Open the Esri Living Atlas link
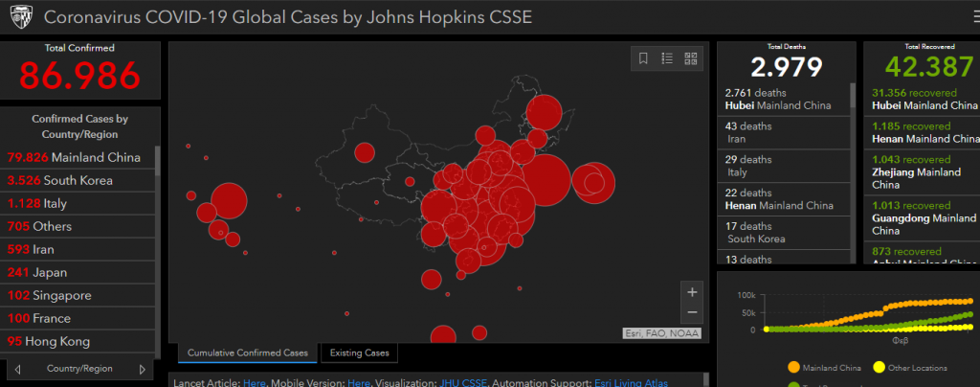Image resolution: width=980 pixels, height=387 pixels. (x=631, y=382)
